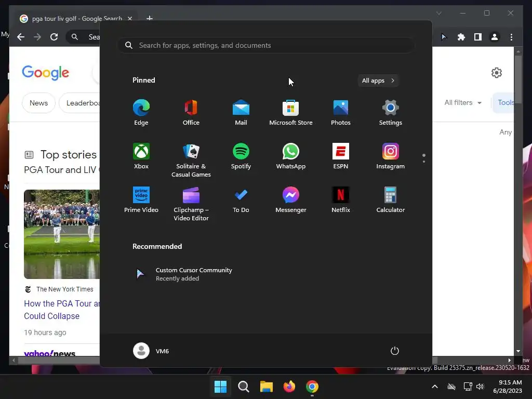Open the PGA Tour Could Collapse headline
Screen dimensions: 532x399
point(62,310)
